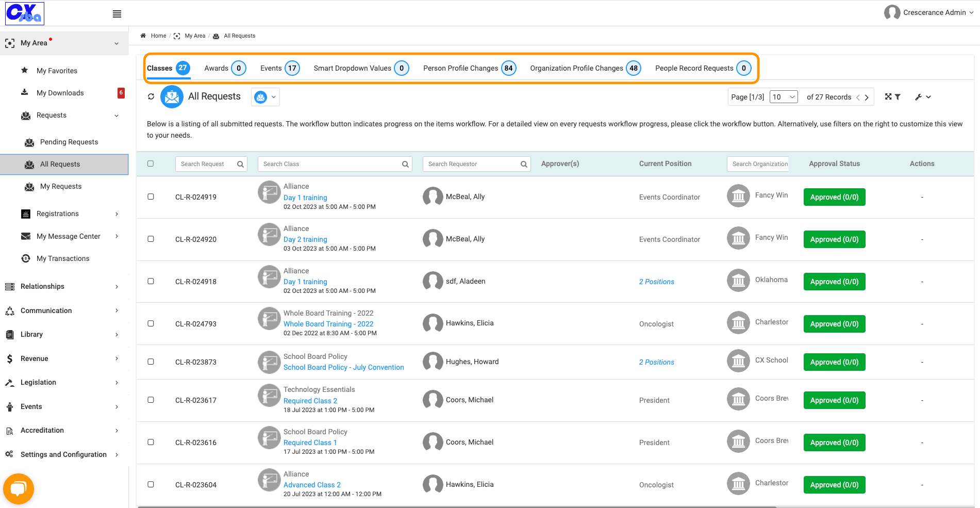Check the CL-R-024918 row checkbox
The image size is (980, 508).
[151, 281]
